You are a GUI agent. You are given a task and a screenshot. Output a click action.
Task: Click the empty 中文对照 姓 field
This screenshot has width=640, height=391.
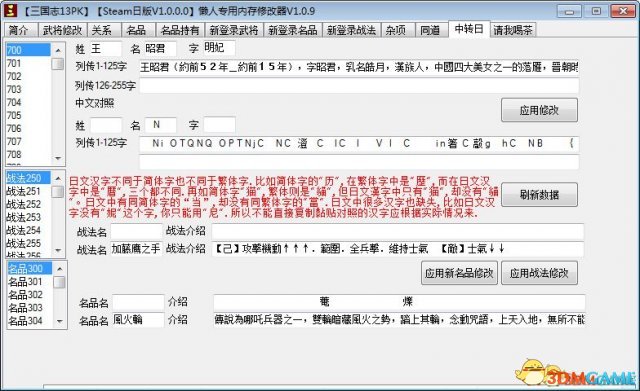coord(105,125)
